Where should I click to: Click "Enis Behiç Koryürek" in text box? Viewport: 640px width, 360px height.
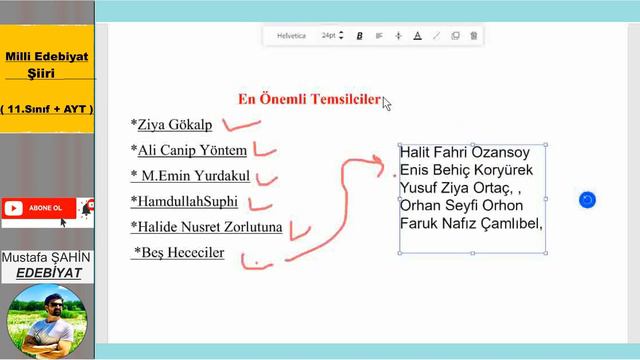pos(467,170)
